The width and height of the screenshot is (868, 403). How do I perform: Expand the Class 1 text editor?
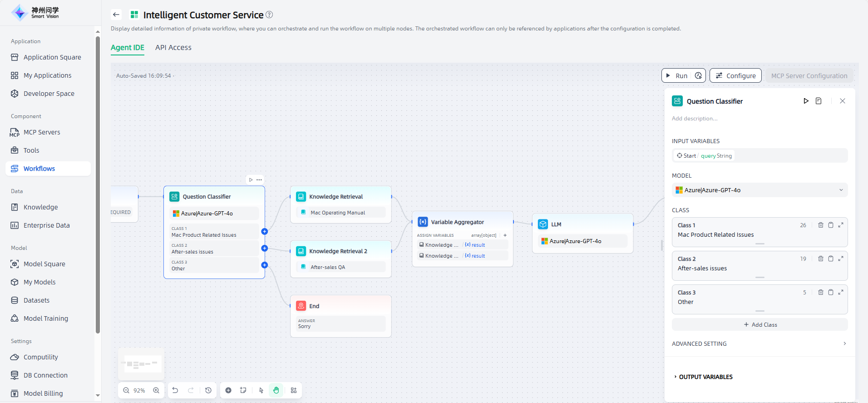[841, 225]
